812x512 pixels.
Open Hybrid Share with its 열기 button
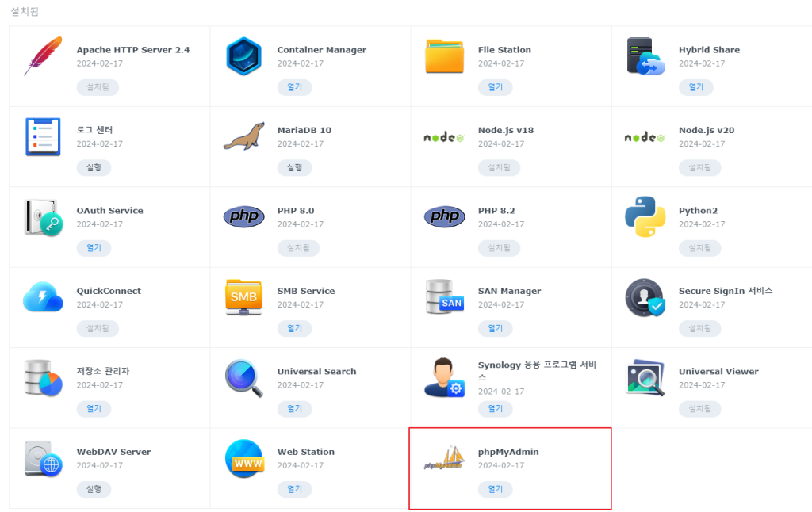coord(696,87)
